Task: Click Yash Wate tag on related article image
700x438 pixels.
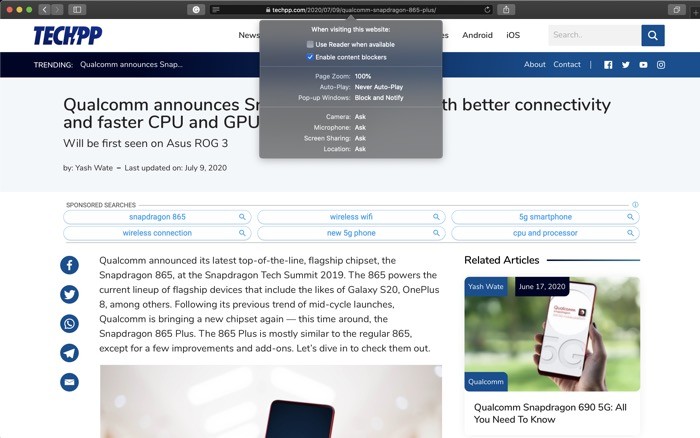Action: pos(486,287)
